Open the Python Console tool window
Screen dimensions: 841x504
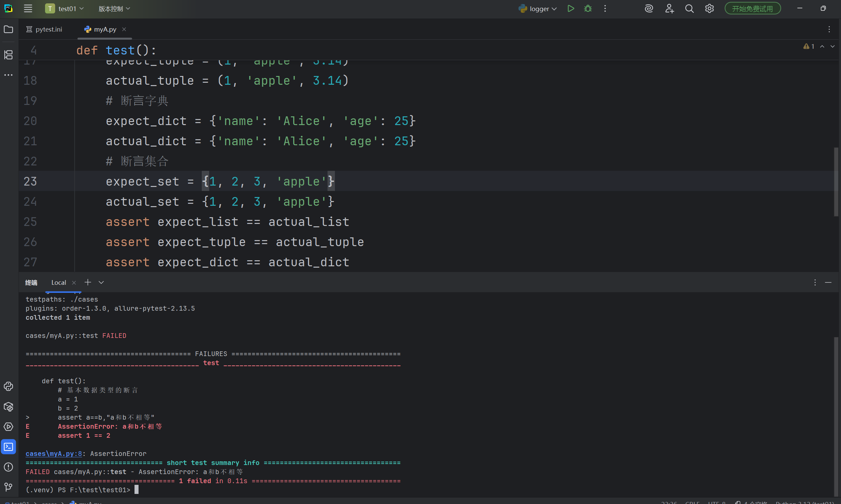(x=8, y=387)
